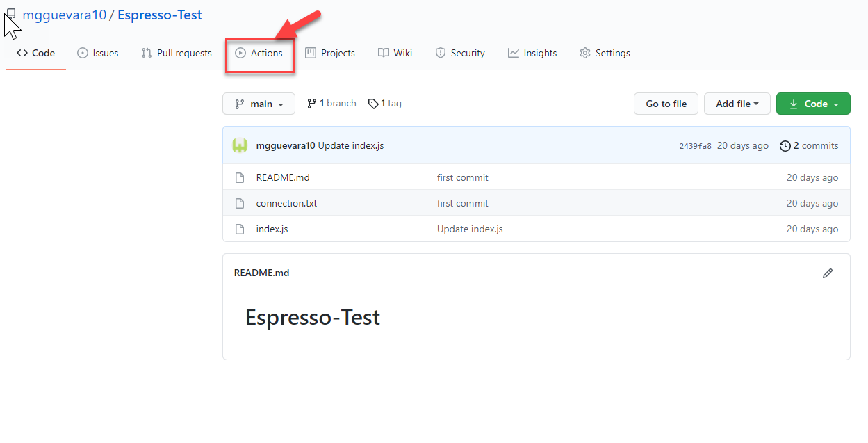Click the repository icon beside owner name
The width and height of the screenshot is (868, 443).
(10, 15)
